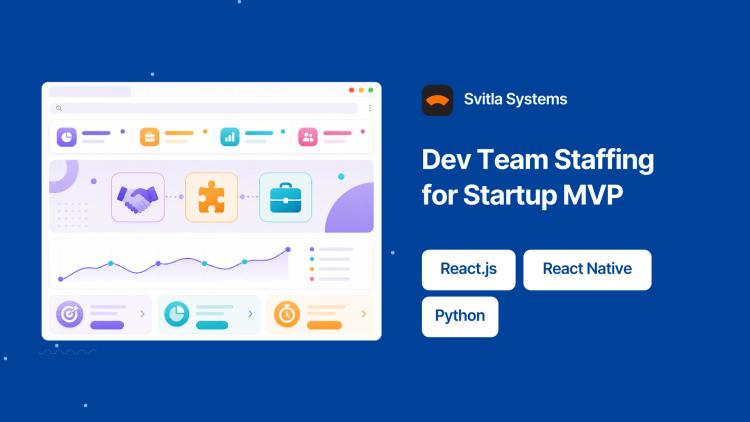This screenshot has height=422, width=750.
Task: Click the orange pill button on stopwatch card
Action: tap(324, 325)
